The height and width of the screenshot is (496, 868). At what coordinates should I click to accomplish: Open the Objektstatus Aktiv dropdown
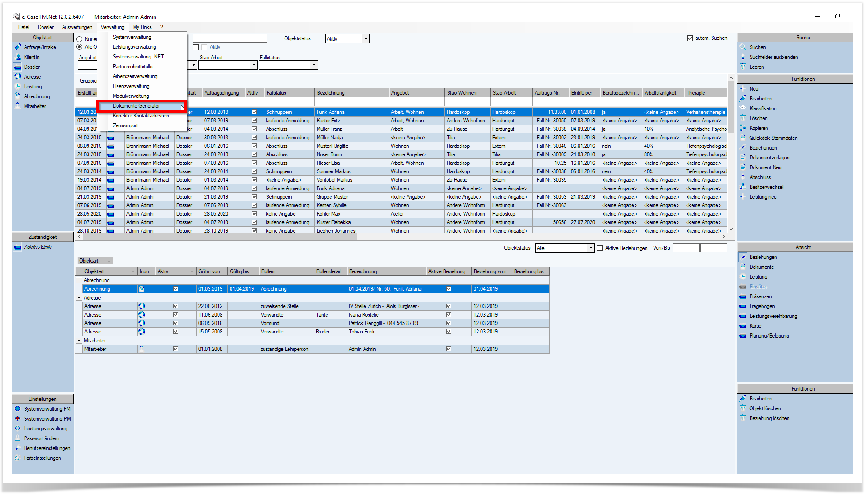coord(366,39)
